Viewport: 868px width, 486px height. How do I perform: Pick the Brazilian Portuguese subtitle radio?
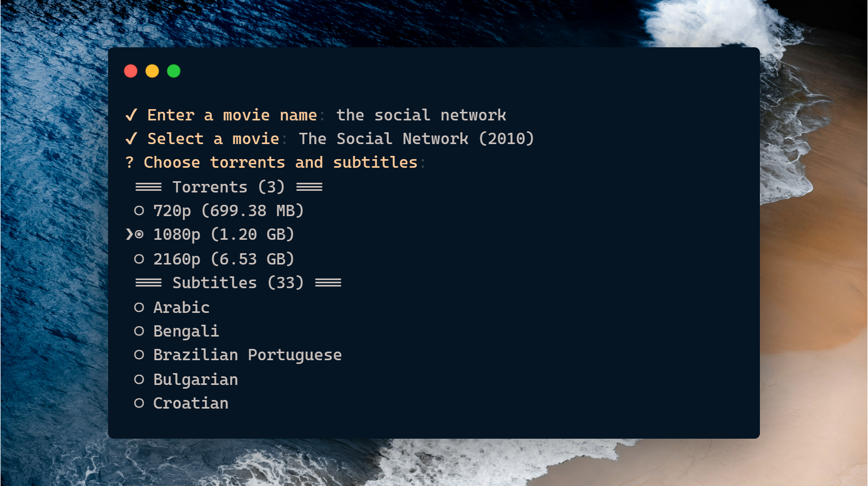[139, 355]
